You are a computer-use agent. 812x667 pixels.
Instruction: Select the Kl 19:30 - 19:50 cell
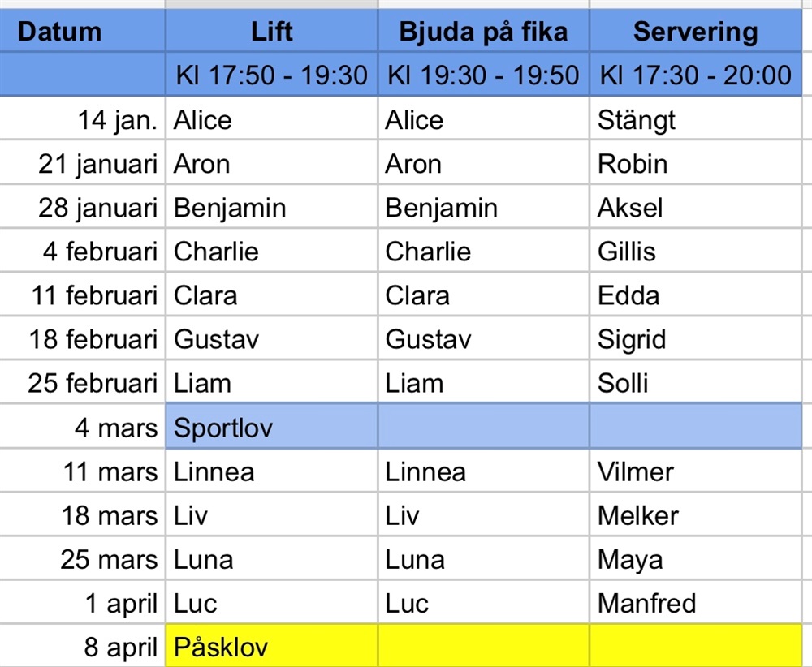pyautogui.click(x=483, y=75)
